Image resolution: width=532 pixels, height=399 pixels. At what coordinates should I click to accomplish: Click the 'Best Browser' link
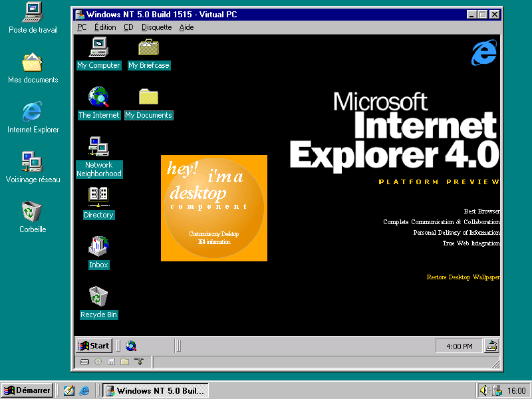click(481, 211)
